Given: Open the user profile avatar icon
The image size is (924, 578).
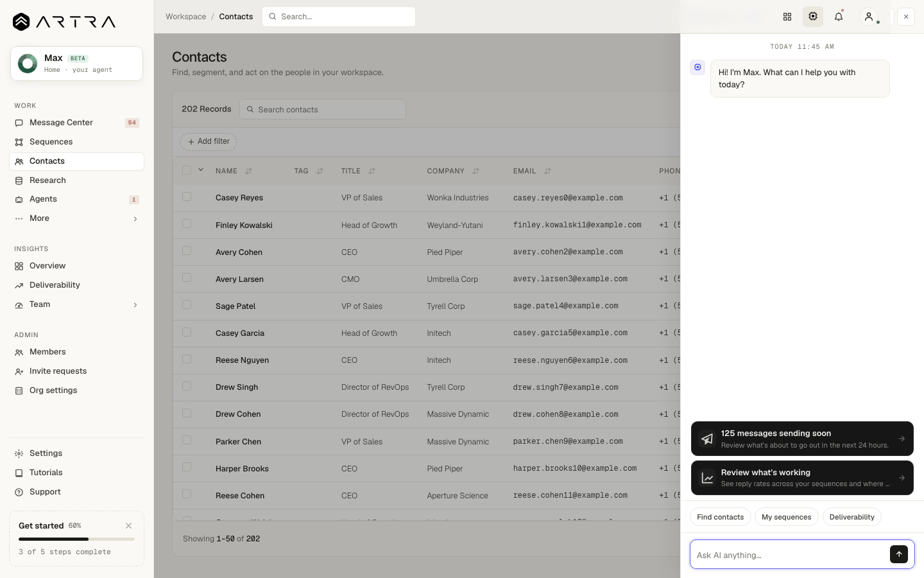Looking at the screenshot, I should tap(869, 17).
